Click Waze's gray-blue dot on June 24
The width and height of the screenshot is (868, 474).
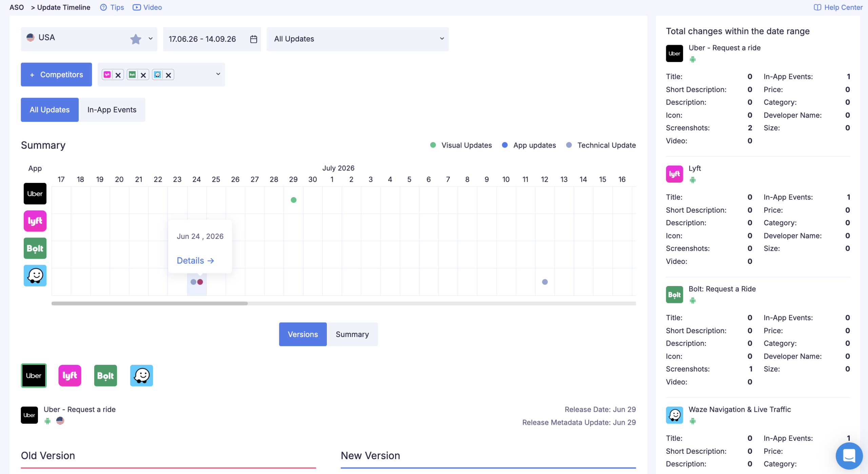click(x=193, y=282)
